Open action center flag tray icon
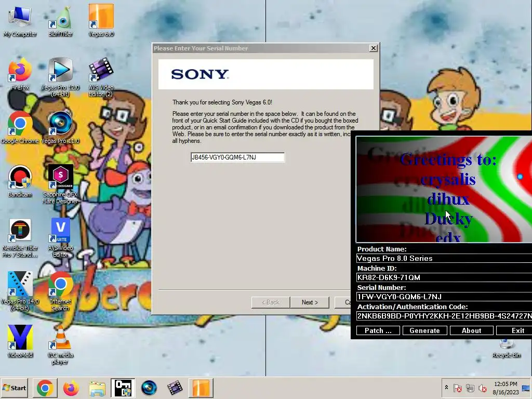The image size is (532, 399). click(457, 388)
